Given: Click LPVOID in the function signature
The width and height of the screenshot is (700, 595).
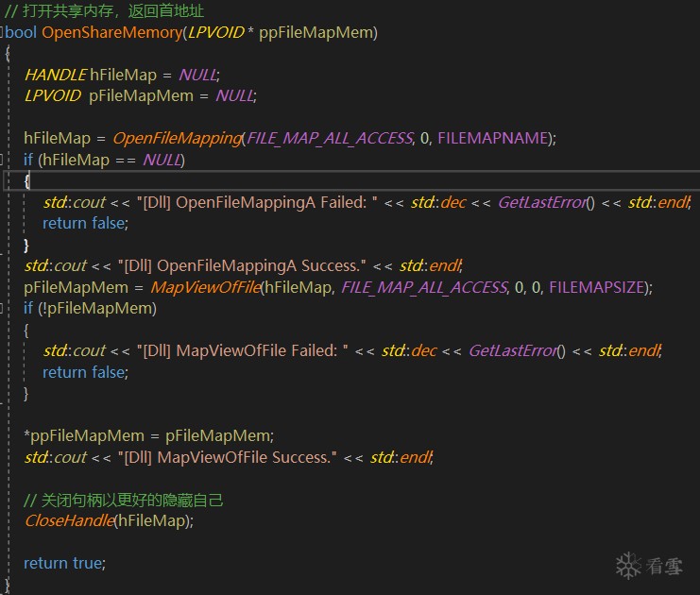Looking at the screenshot, I should [215, 32].
